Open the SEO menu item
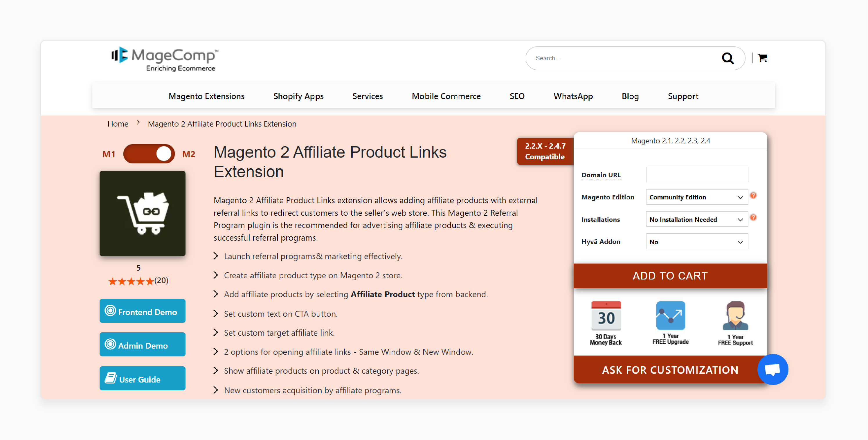This screenshot has height=440, width=868. coord(517,96)
